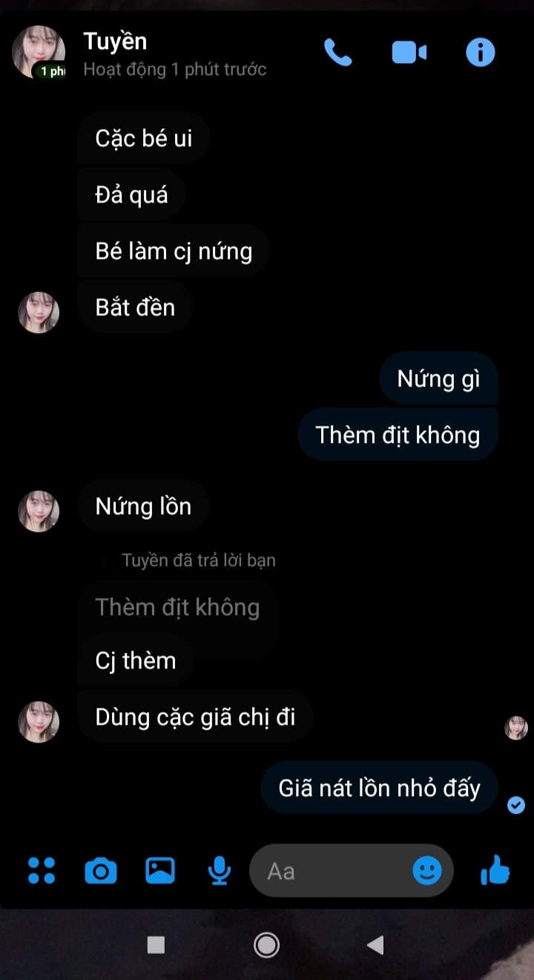This screenshot has width=534, height=980.
Task: Start a video call from the header
Action: [409, 53]
